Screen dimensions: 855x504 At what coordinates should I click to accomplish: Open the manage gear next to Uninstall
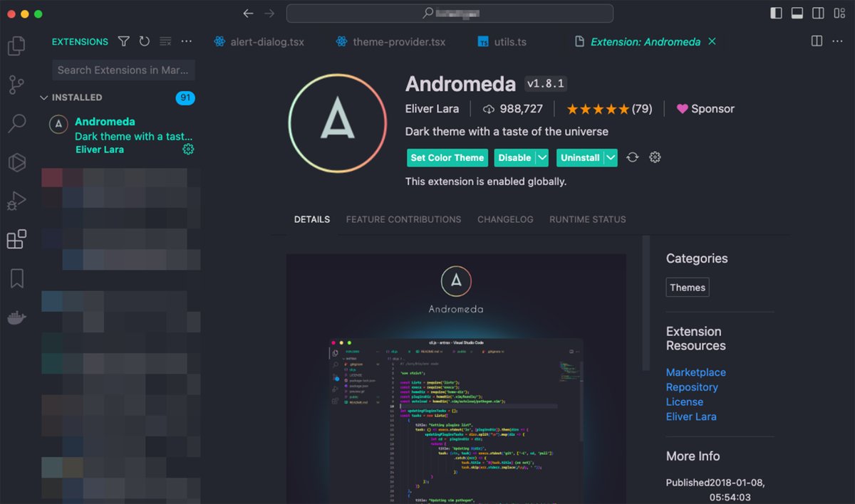655,157
